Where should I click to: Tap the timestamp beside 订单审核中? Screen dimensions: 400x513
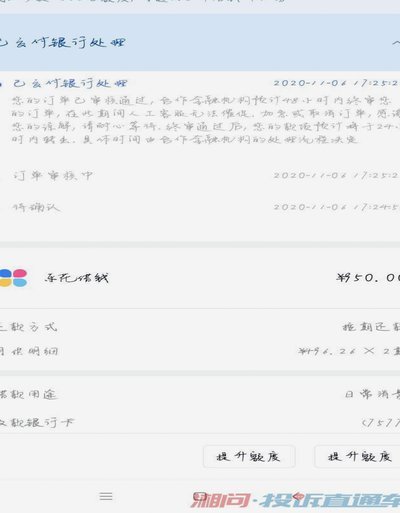(336, 175)
